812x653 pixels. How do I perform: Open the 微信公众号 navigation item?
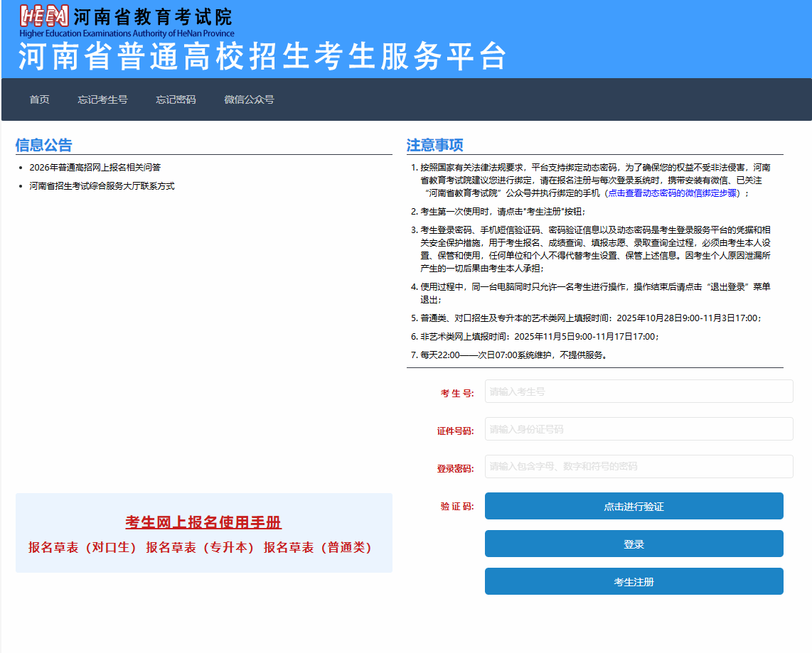[x=249, y=99]
